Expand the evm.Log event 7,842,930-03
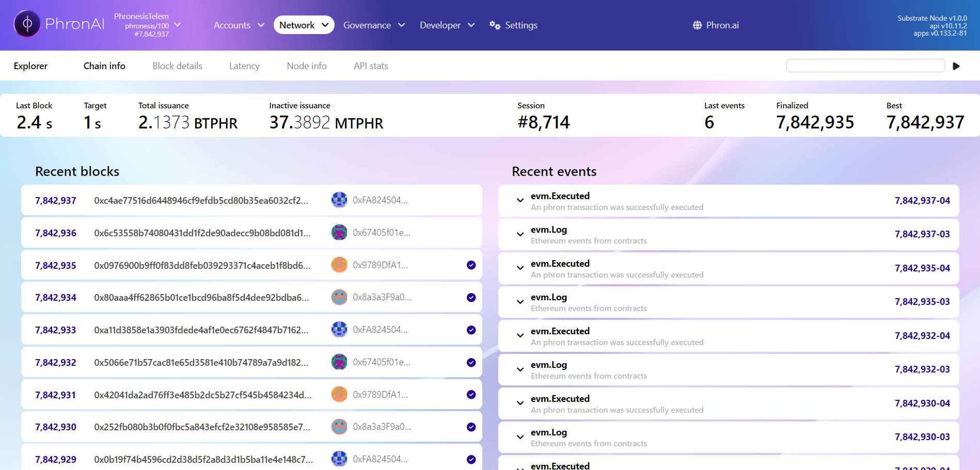980x470 pixels. 520,437
